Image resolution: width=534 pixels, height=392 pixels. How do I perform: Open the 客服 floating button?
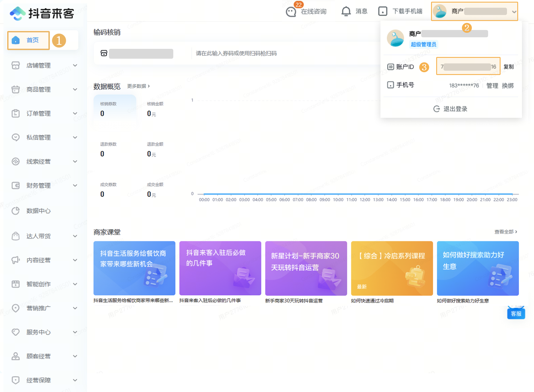[x=516, y=314]
